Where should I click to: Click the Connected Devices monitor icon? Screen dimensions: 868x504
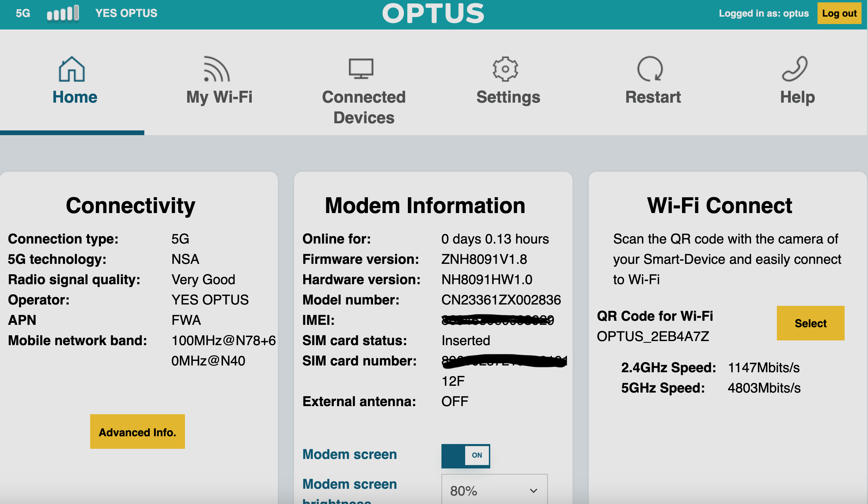coord(360,68)
